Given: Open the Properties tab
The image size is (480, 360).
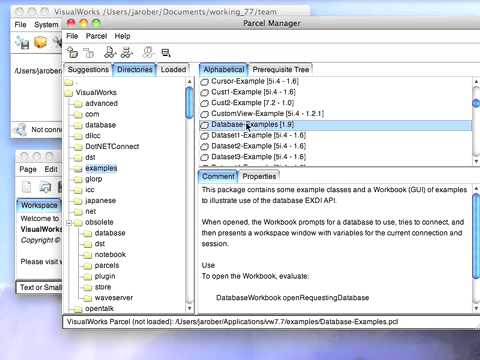Looking at the screenshot, I should [x=259, y=176].
